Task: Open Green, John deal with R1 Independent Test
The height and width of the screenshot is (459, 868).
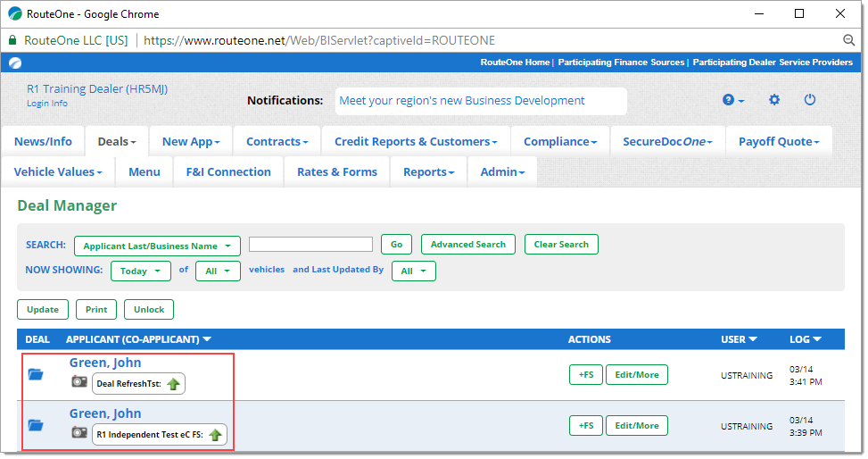Action: pyautogui.click(x=105, y=413)
